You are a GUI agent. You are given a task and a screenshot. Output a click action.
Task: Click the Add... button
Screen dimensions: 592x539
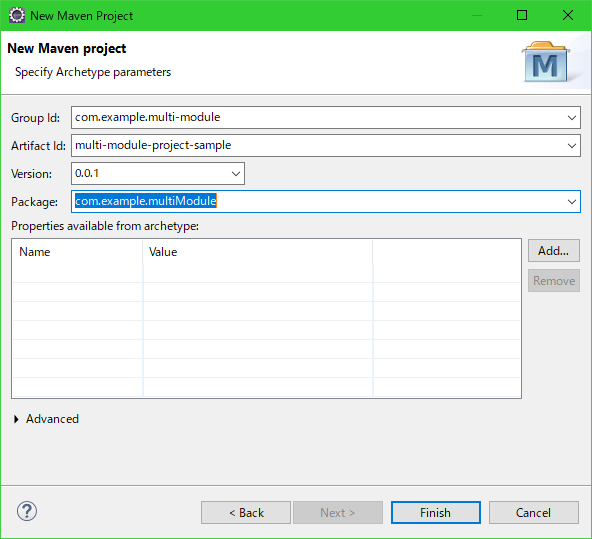point(553,251)
